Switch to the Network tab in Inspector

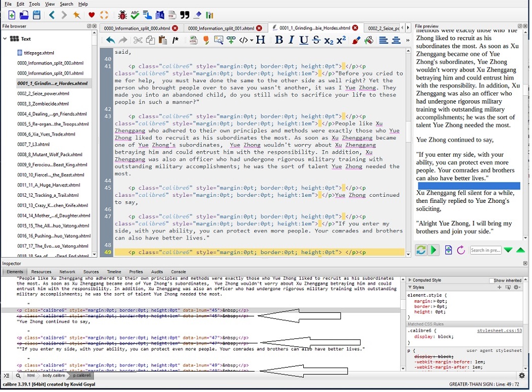(x=67, y=272)
